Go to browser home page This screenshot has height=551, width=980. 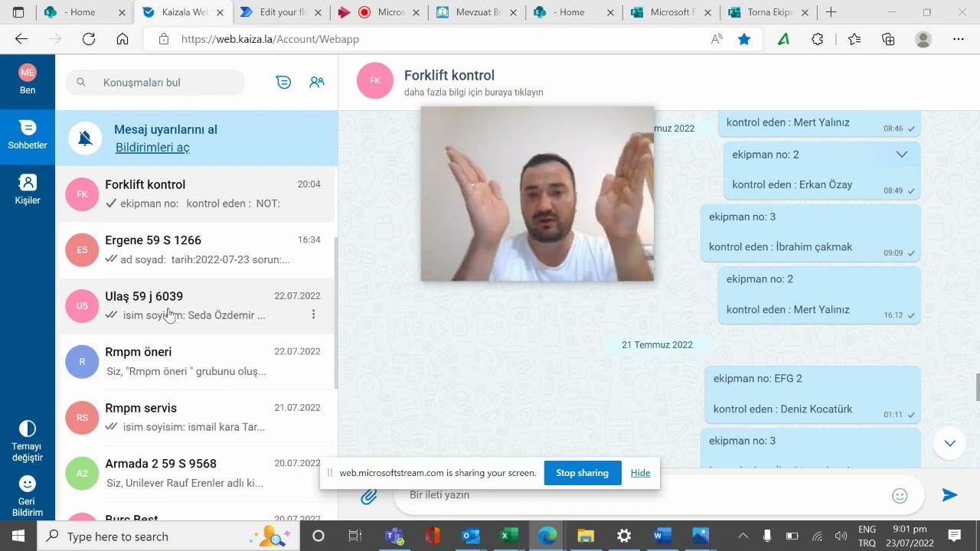point(122,39)
